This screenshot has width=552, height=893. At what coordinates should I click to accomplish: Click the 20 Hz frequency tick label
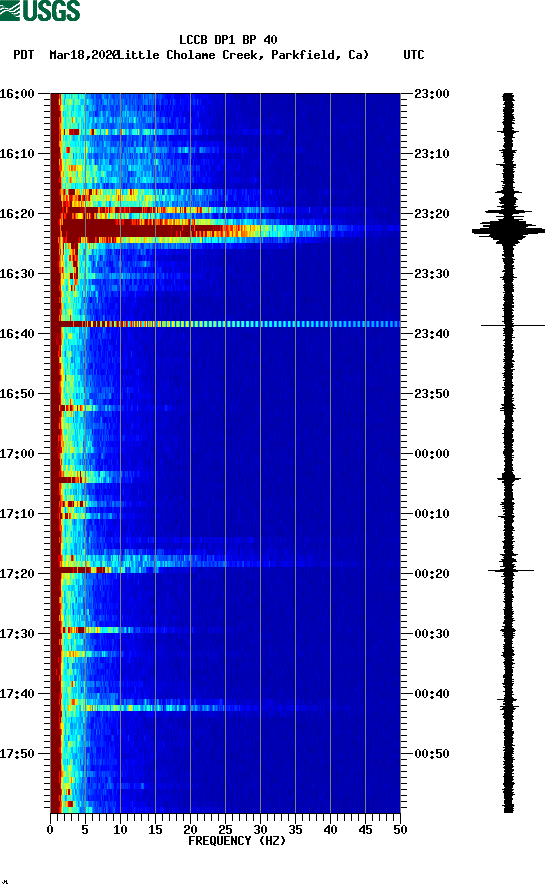(x=190, y=830)
